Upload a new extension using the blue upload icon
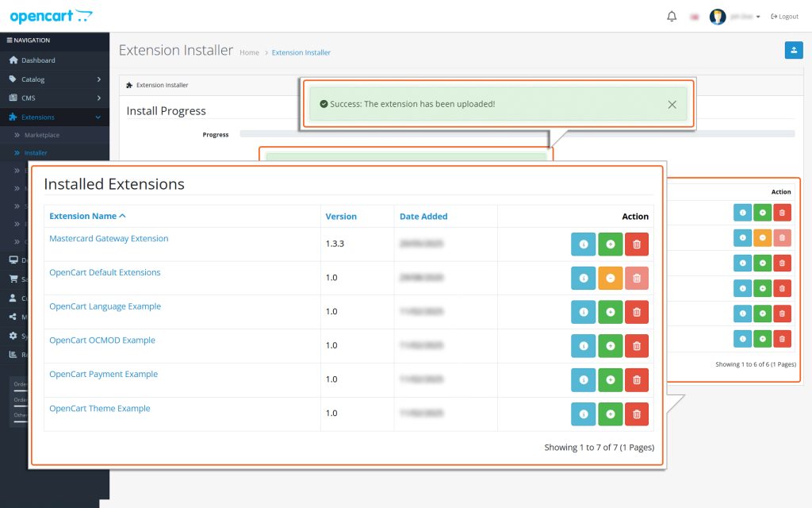The height and width of the screenshot is (508, 812). 794,50
